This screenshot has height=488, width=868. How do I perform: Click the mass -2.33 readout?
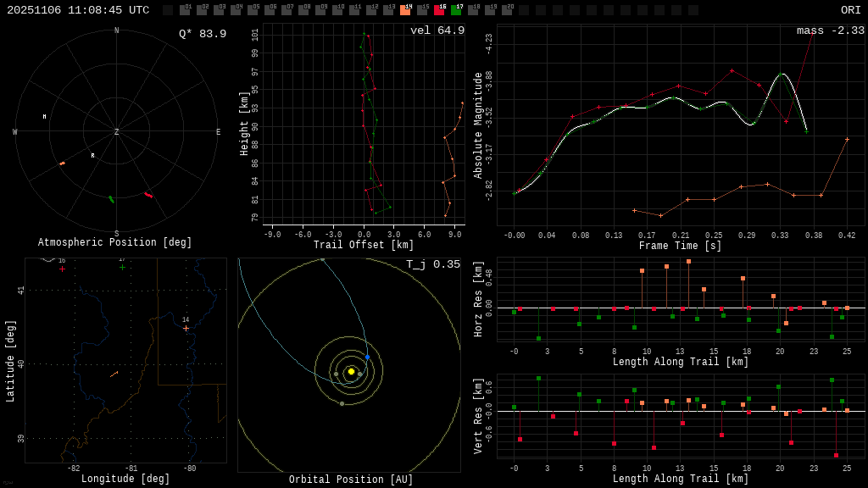coord(831,30)
